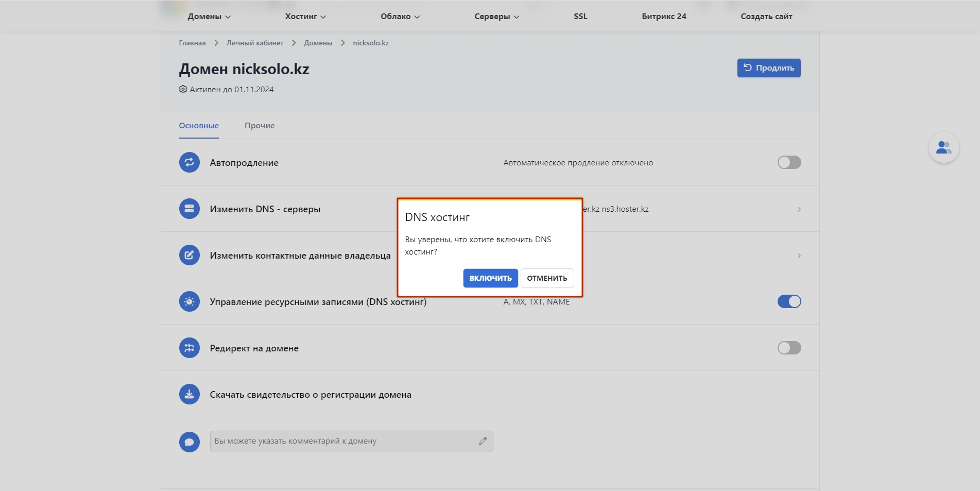Go to Личный кабинет breadcrumb link
This screenshot has width=980, height=491.
point(255,43)
